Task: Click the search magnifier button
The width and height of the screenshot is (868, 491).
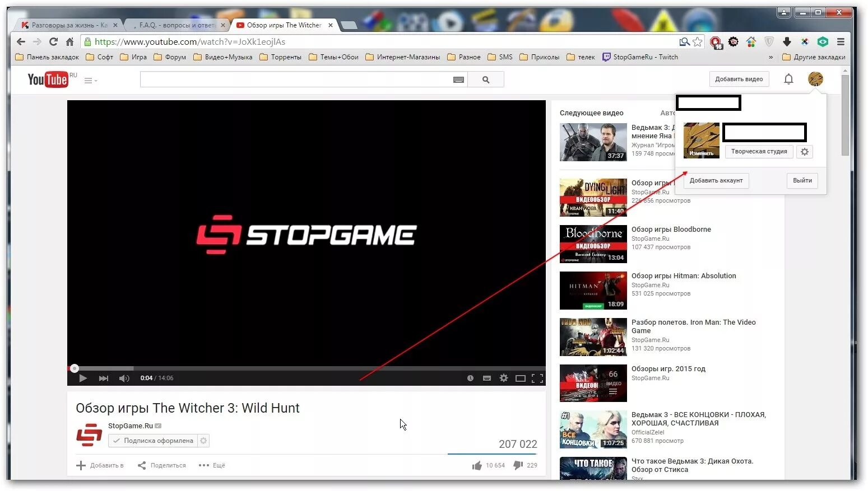Action: 486,80
